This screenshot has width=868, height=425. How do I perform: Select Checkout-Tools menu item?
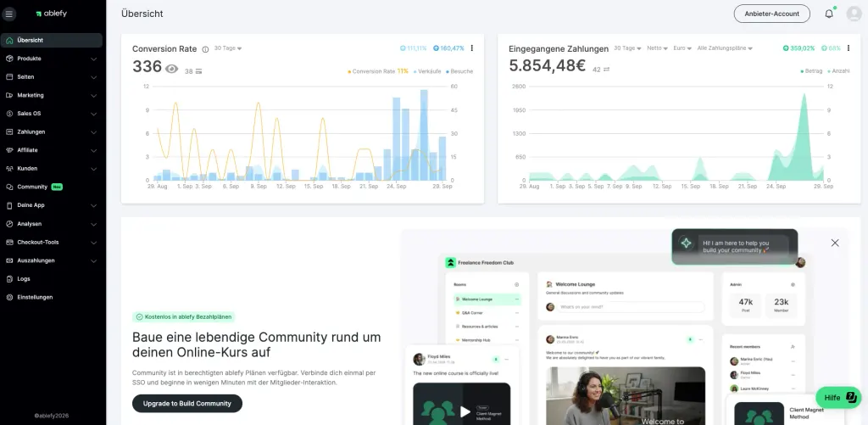coord(52,242)
